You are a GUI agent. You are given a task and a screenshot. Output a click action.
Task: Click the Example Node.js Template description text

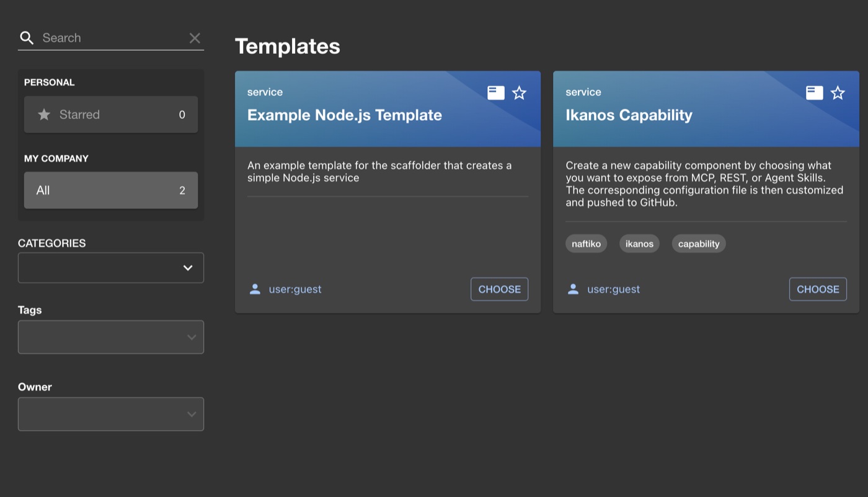pos(379,172)
